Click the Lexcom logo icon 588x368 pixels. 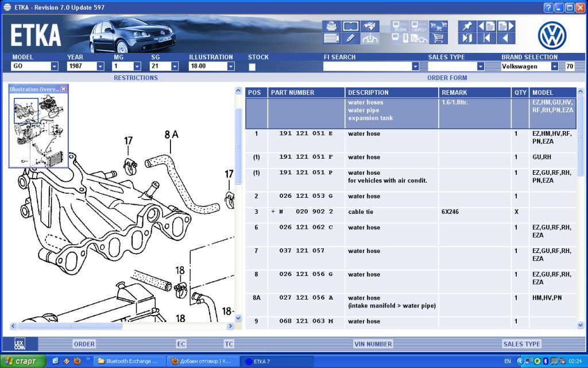[x=20, y=344]
